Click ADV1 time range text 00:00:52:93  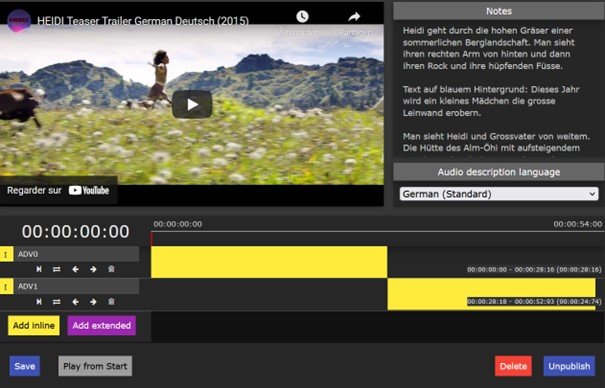pyautogui.click(x=535, y=302)
